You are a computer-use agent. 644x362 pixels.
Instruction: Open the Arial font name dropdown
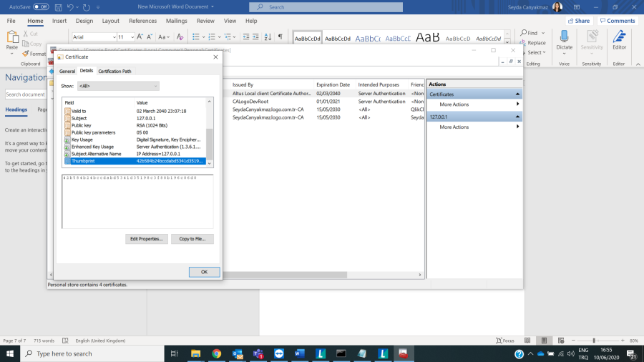point(114,37)
